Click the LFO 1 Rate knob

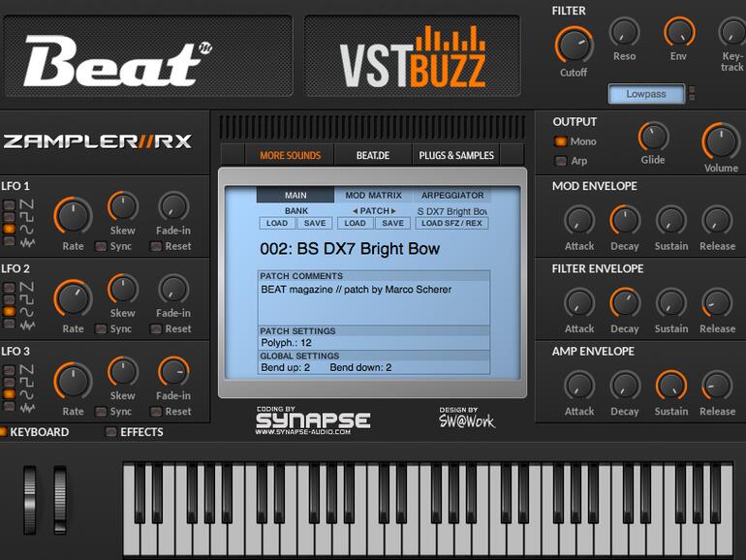pos(73,215)
